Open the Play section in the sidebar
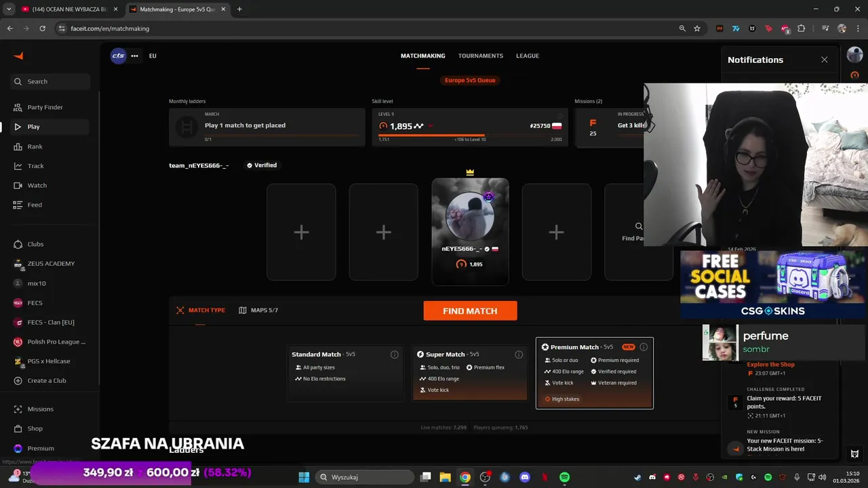 (x=50, y=127)
